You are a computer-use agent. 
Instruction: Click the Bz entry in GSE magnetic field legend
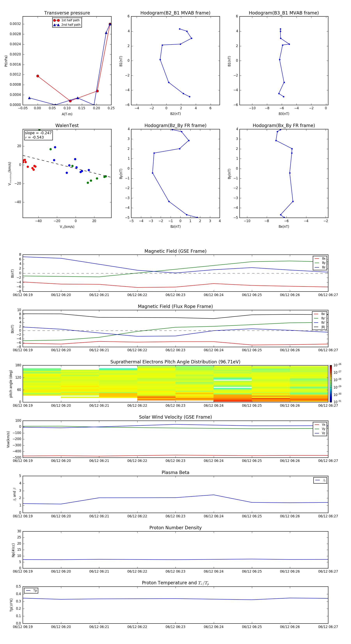(x=320, y=267)
